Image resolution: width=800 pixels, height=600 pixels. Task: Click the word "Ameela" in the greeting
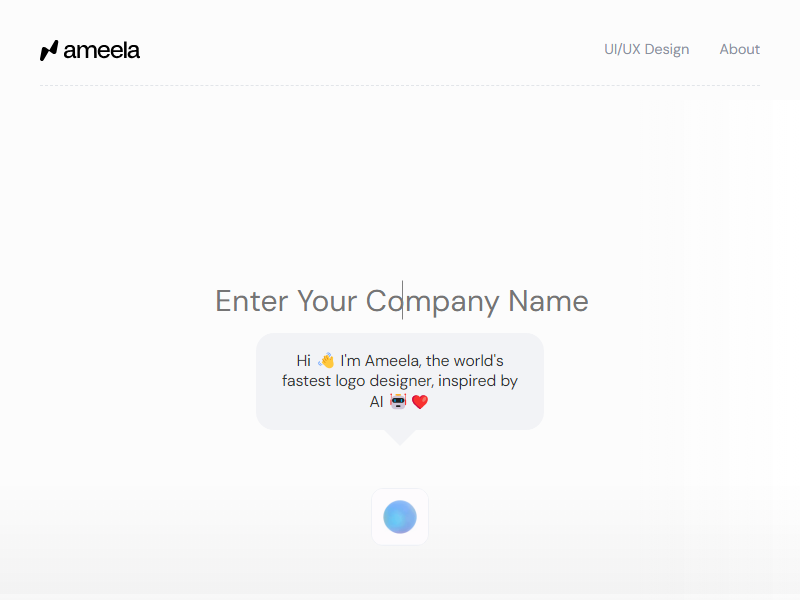click(391, 361)
